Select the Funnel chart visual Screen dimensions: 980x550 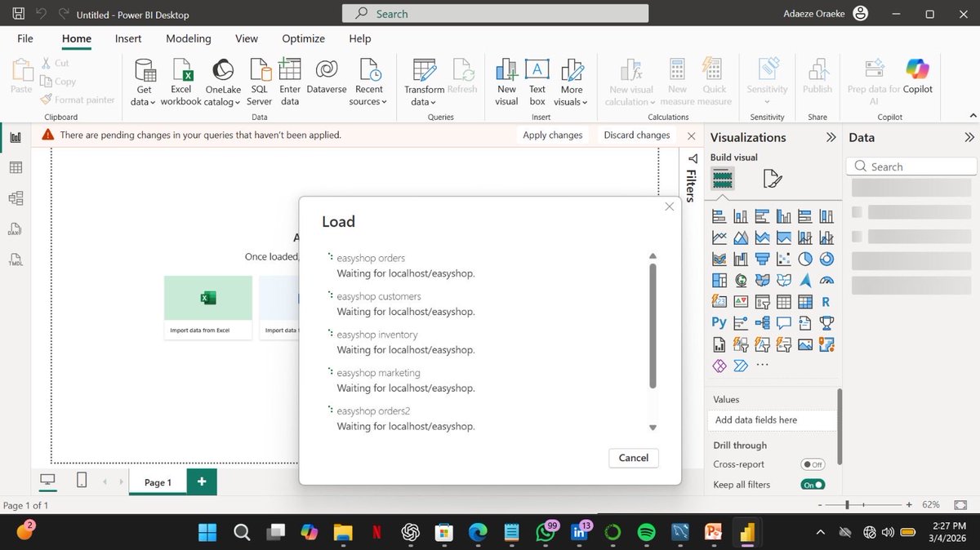[763, 259]
